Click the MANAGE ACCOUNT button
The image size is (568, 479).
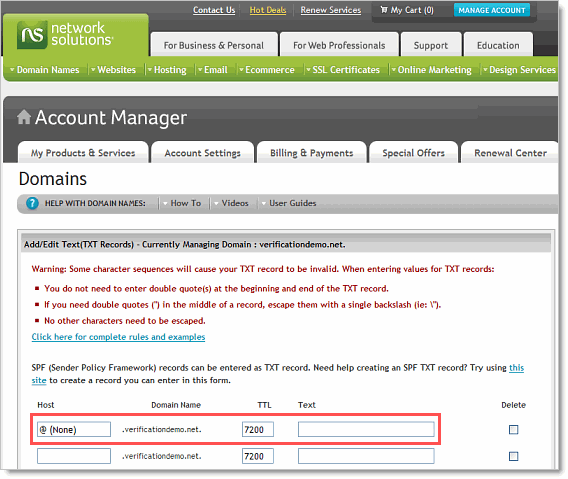tap(492, 10)
